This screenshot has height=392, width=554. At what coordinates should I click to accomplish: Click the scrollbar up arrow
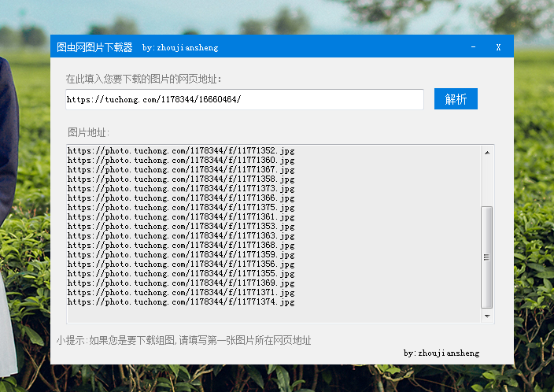[487, 153]
